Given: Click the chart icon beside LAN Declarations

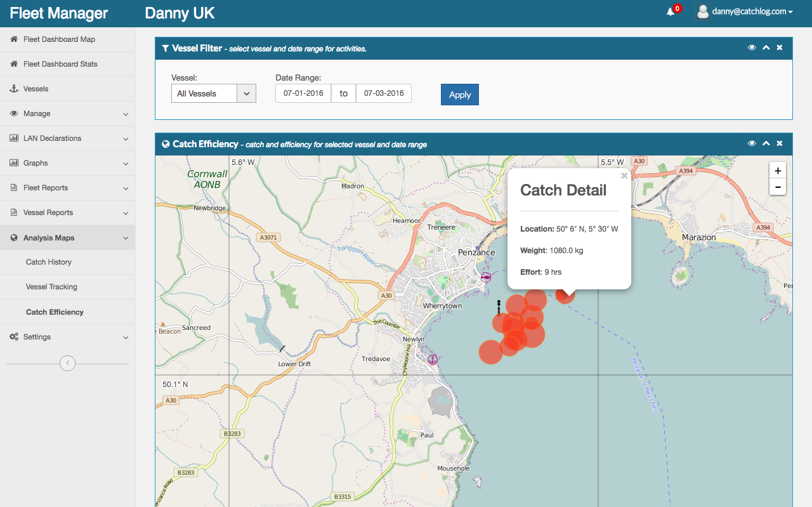Looking at the screenshot, I should [x=14, y=138].
